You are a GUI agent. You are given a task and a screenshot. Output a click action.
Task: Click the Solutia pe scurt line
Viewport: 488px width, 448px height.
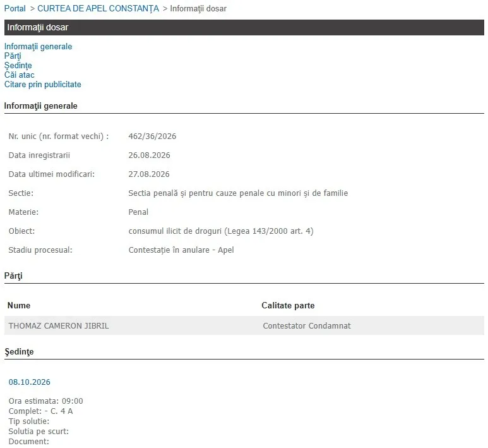pyautogui.click(x=39, y=432)
